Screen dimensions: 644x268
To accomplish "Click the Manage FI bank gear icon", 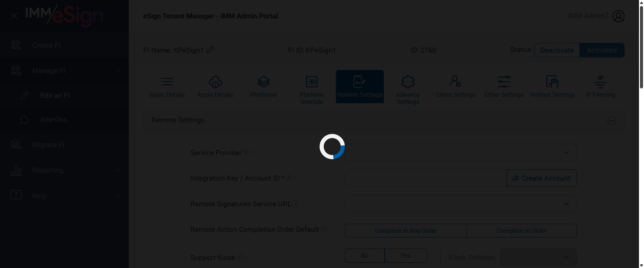I will tap(16, 70).
